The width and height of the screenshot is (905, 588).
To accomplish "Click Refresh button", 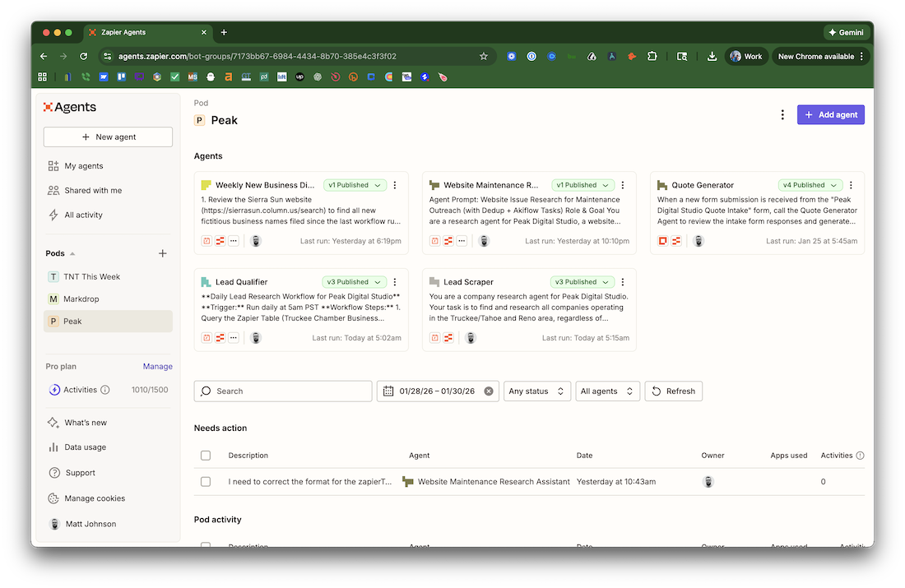I will tap(674, 391).
